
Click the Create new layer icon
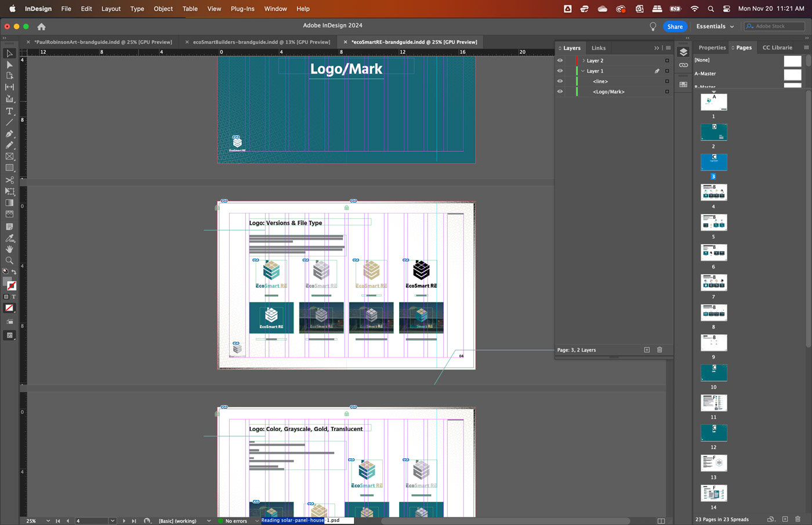point(647,350)
